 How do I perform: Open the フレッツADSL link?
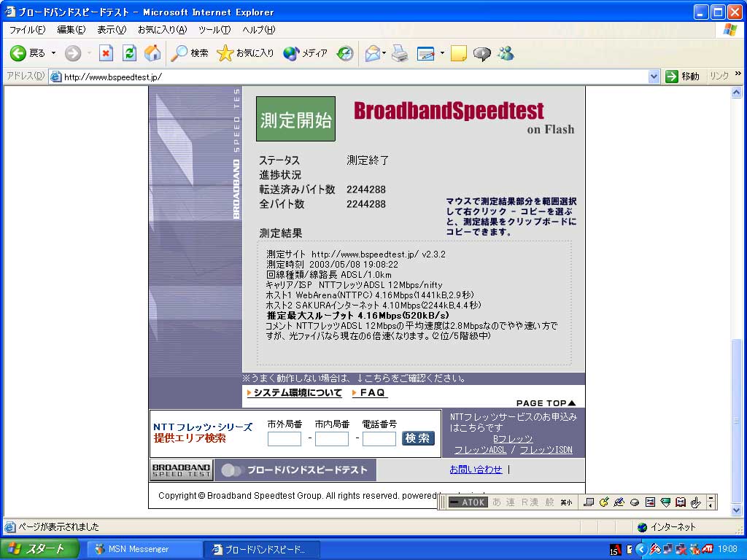tap(480, 449)
